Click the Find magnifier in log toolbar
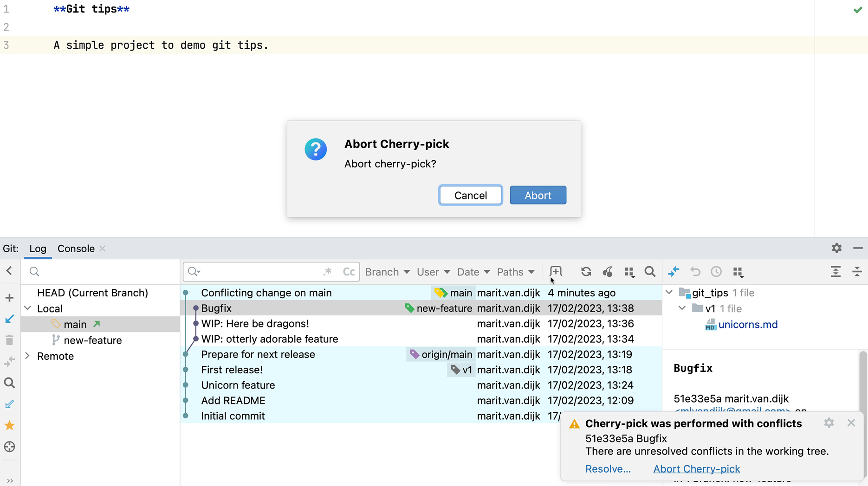 click(650, 272)
